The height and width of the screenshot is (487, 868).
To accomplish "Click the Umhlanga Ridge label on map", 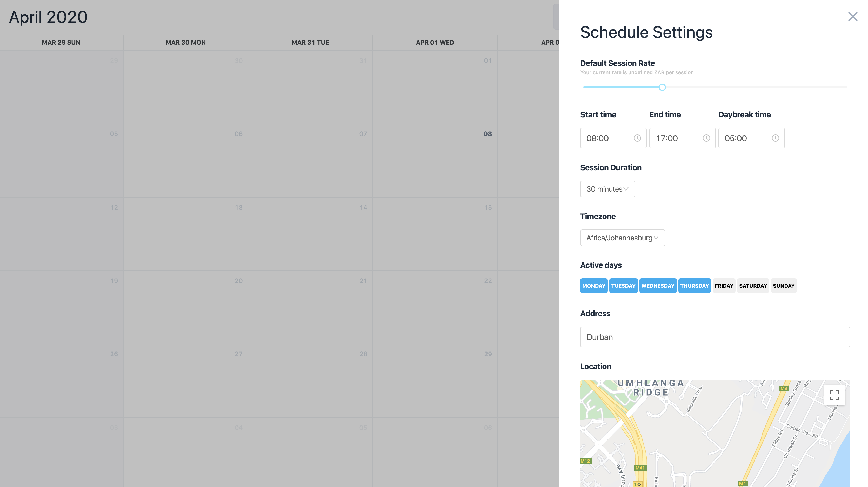I will (x=650, y=388).
